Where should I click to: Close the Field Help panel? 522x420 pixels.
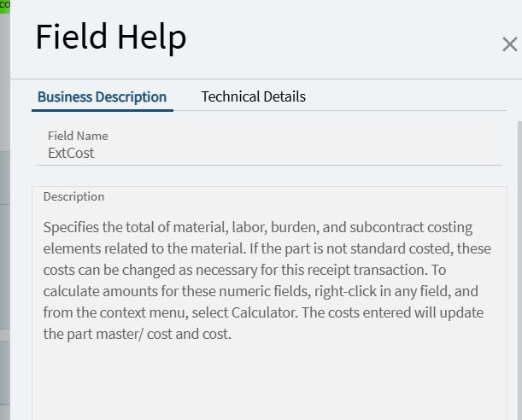pos(509,45)
